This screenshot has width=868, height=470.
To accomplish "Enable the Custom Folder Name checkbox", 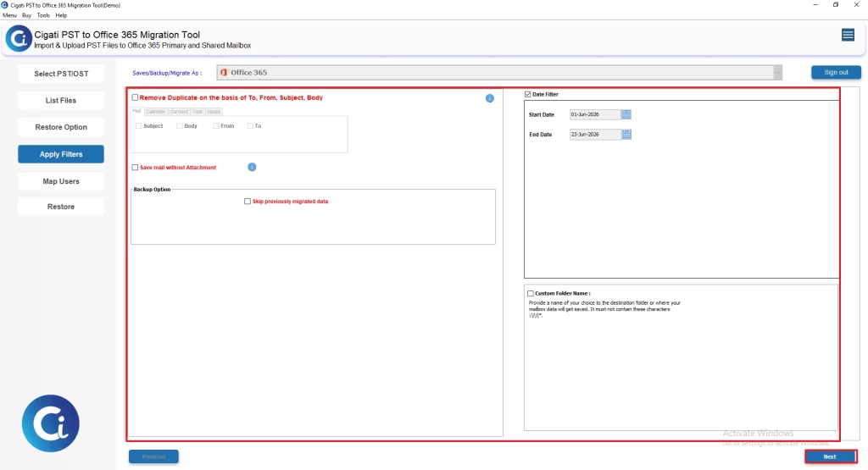I will tap(531, 294).
